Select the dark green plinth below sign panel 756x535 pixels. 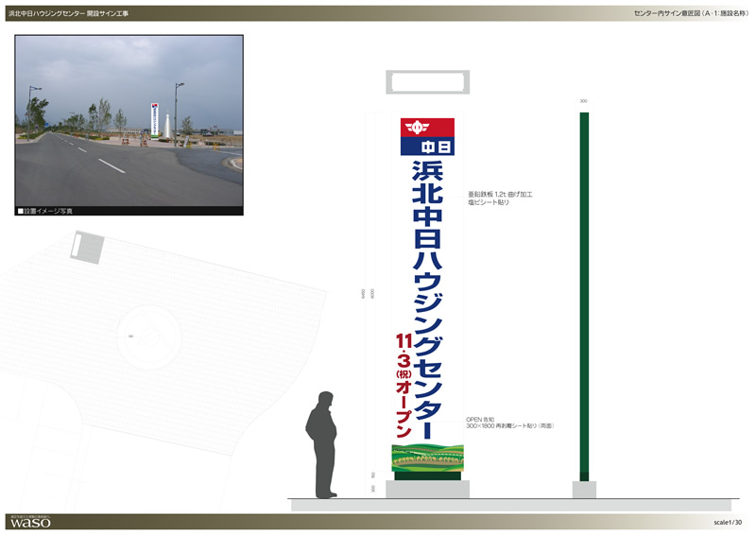(x=428, y=476)
